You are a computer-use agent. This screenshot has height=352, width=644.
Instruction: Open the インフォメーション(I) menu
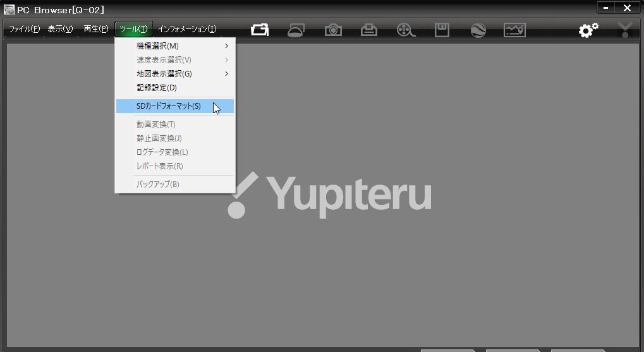coord(187,29)
